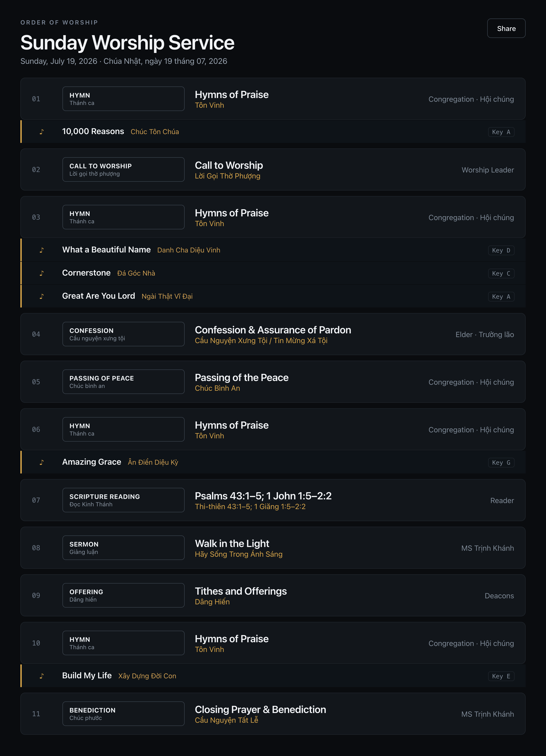Click the music note next to Cornerstone
The height and width of the screenshot is (756, 546).
click(x=41, y=273)
